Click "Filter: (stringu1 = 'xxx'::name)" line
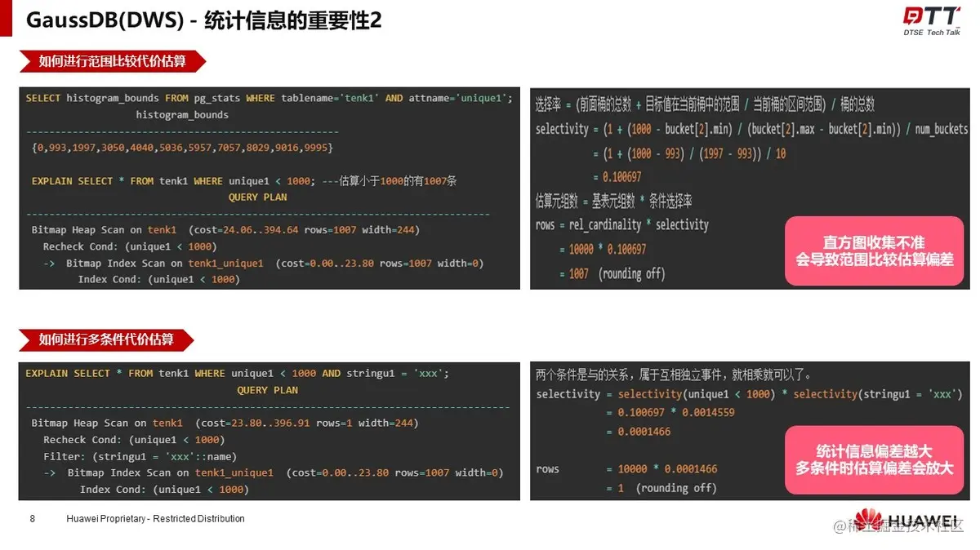 coord(140,456)
